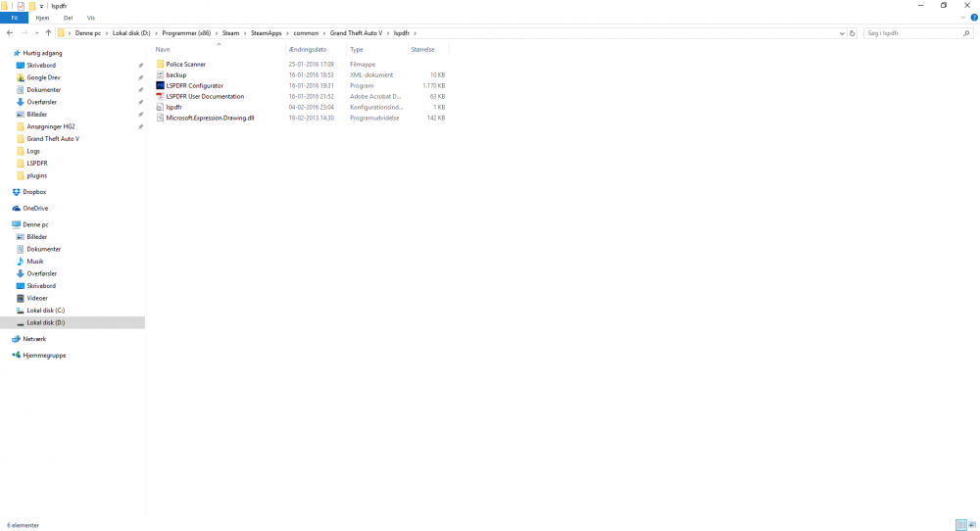Open Netværk in the navigation pane
Image resolution: width=980 pixels, height=531 pixels.
[34, 339]
